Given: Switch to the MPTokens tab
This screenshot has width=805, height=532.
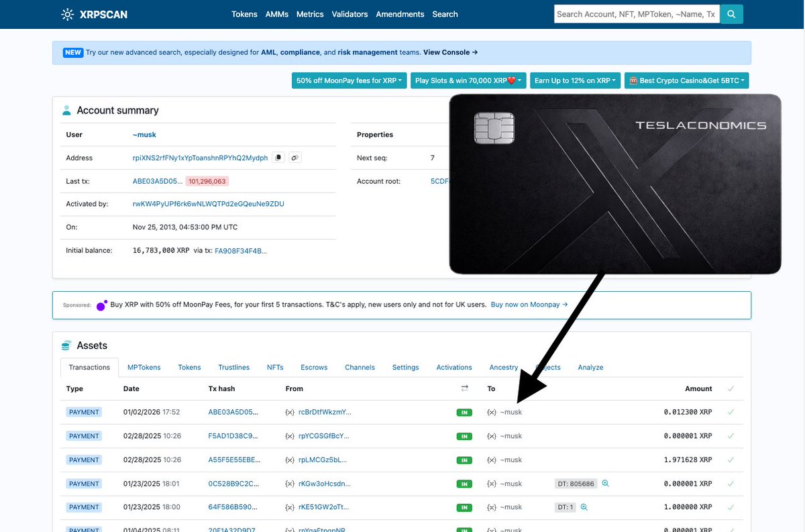Looking at the screenshot, I should 144,368.
